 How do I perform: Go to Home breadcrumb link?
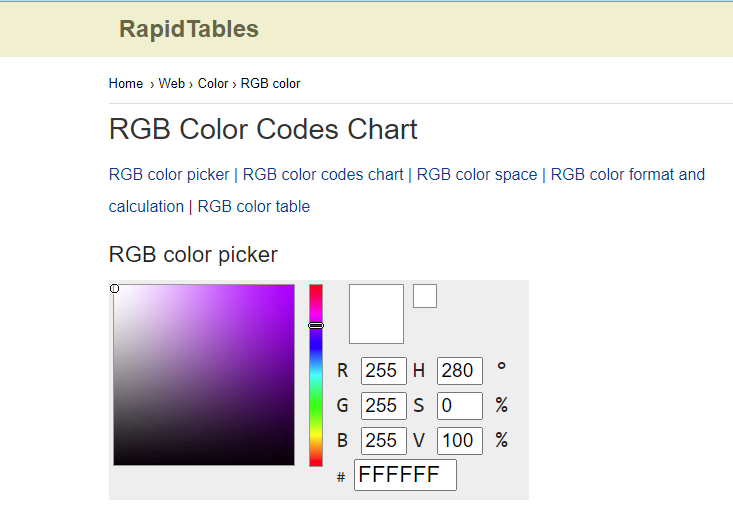126,83
